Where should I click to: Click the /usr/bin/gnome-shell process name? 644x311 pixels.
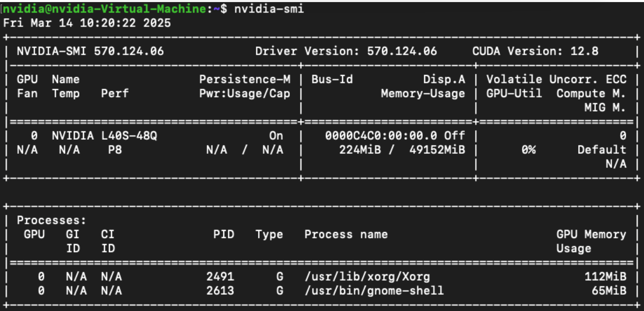pyautogui.click(x=374, y=291)
